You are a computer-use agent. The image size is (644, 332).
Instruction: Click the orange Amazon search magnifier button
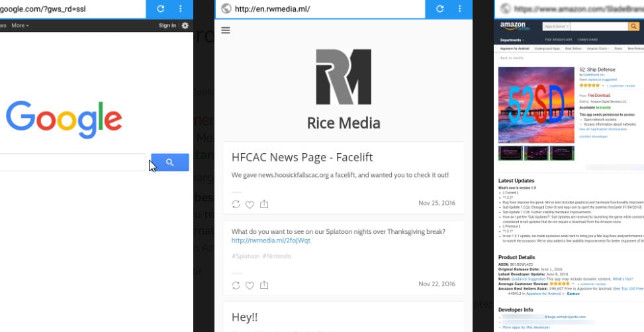(x=633, y=27)
